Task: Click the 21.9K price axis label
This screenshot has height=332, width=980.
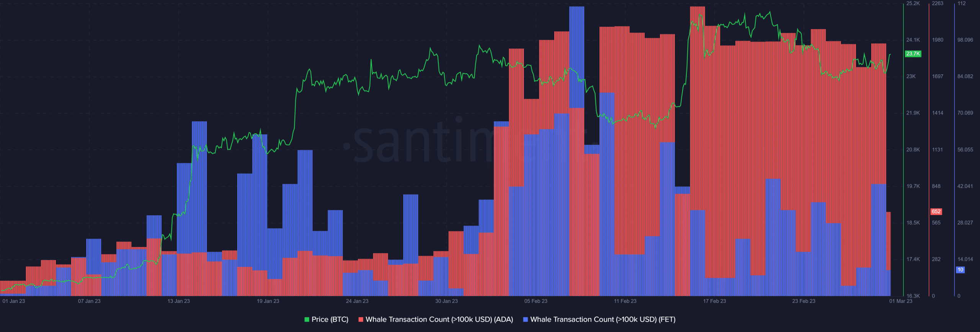Action: tap(913, 113)
